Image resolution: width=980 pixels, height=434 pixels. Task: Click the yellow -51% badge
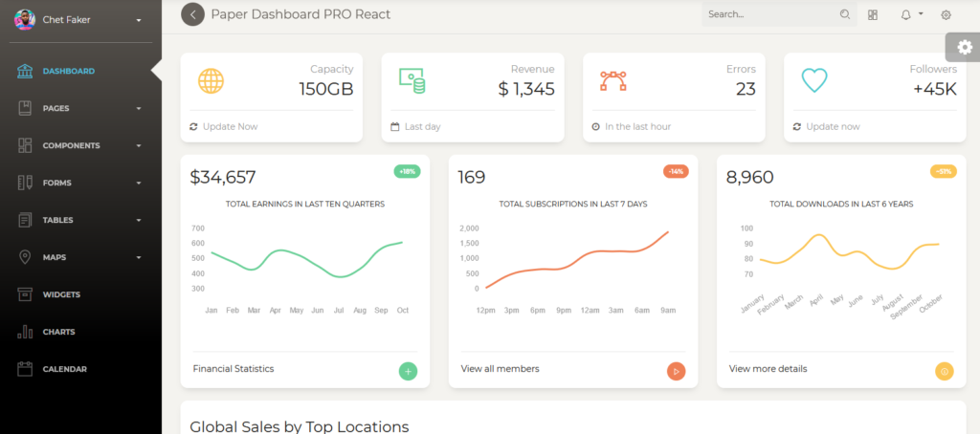944,171
